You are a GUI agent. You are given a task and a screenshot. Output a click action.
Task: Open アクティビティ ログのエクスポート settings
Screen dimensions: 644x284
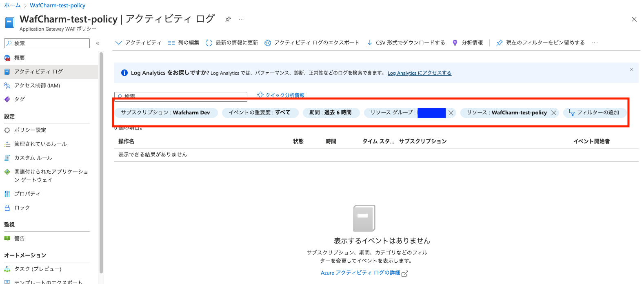(312, 42)
